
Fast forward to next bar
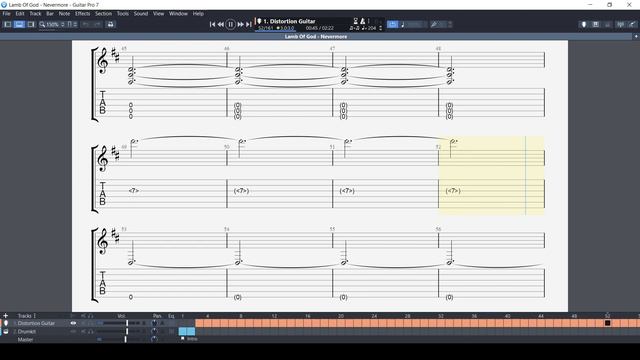click(240, 24)
